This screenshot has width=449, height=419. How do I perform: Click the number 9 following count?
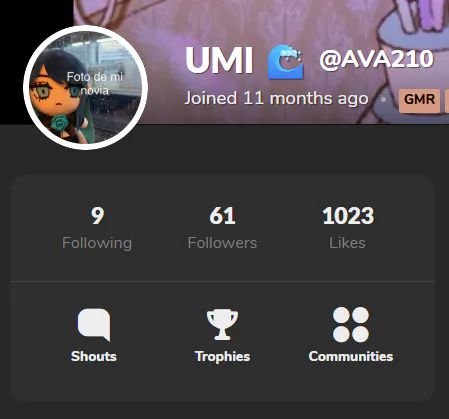click(97, 216)
